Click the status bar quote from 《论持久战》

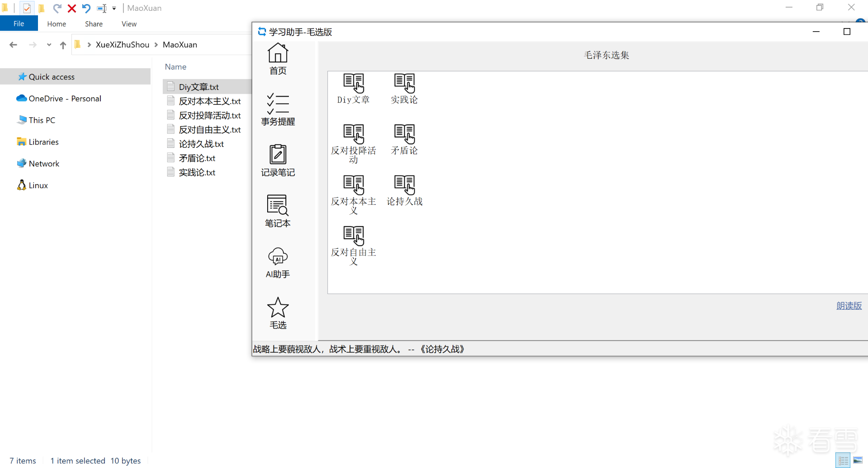359,349
